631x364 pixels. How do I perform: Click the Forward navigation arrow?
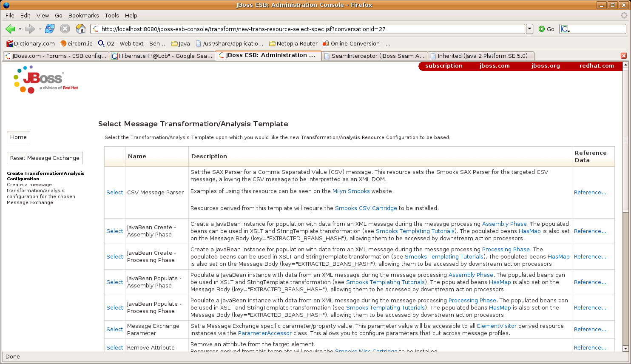(x=30, y=29)
